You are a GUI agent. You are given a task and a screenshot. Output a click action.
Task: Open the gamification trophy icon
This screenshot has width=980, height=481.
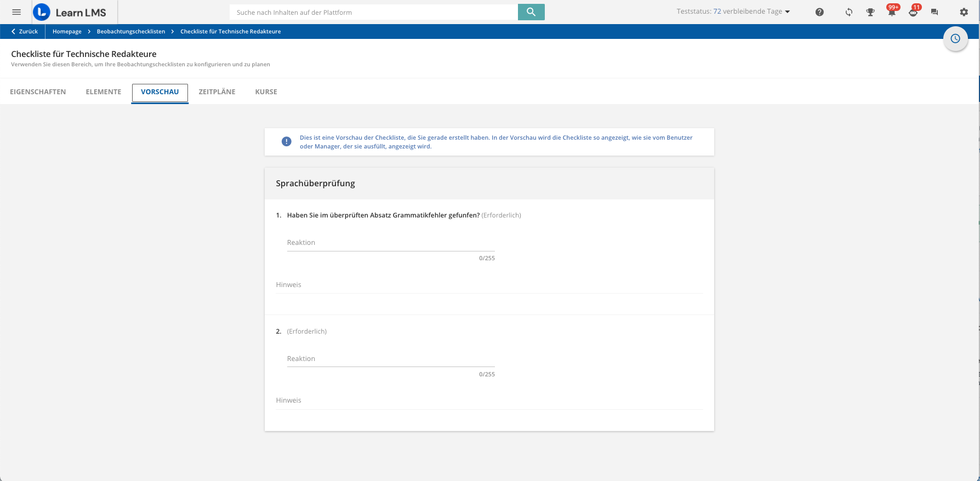coord(870,12)
